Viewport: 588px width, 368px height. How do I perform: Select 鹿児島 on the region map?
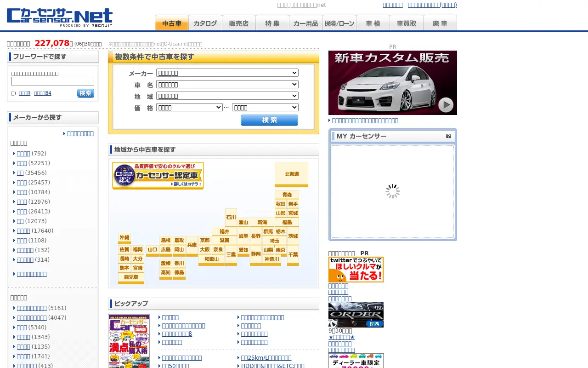[131, 278]
